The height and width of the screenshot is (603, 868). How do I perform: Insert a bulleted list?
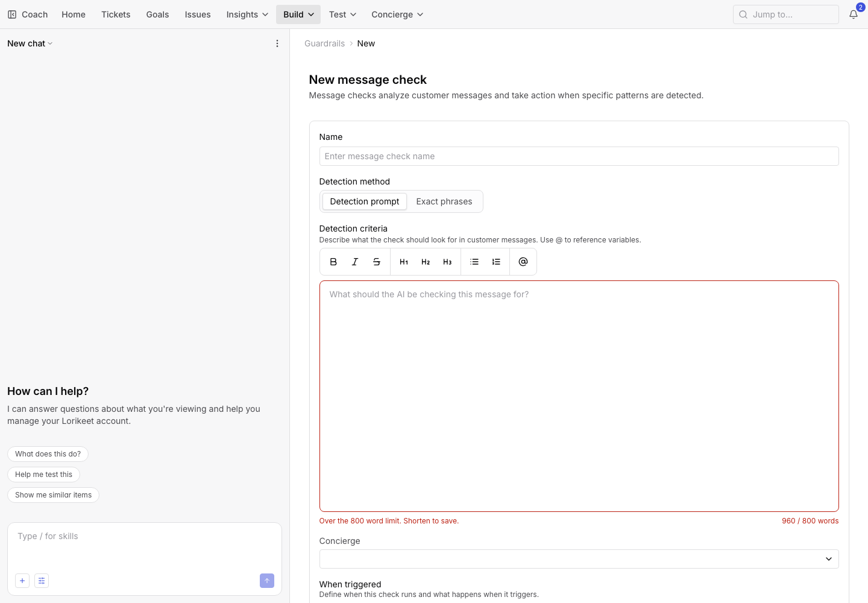[x=474, y=262]
